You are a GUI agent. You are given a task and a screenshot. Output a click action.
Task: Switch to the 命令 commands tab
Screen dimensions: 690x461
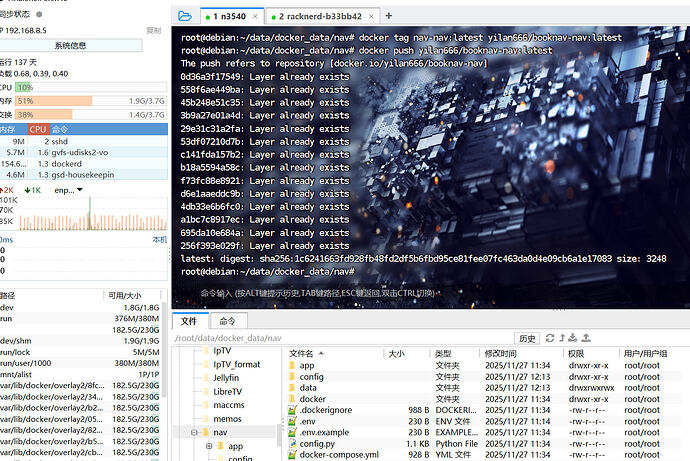tap(228, 321)
